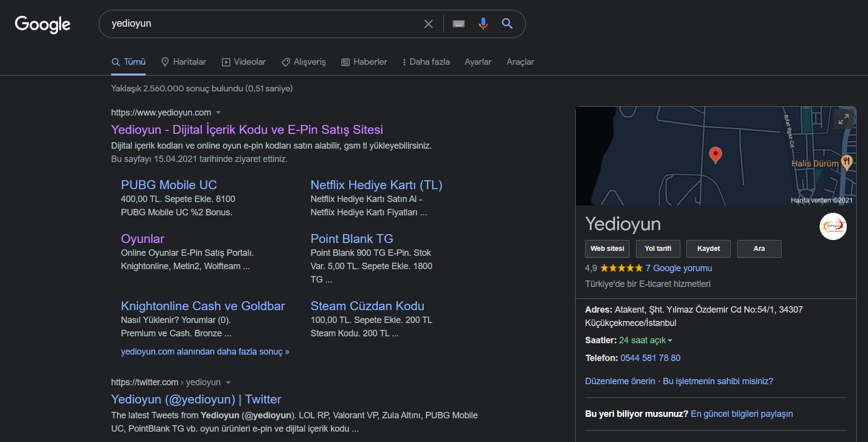Start voice search with microphone icon
This screenshot has width=868, height=442.
coord(483,24)
